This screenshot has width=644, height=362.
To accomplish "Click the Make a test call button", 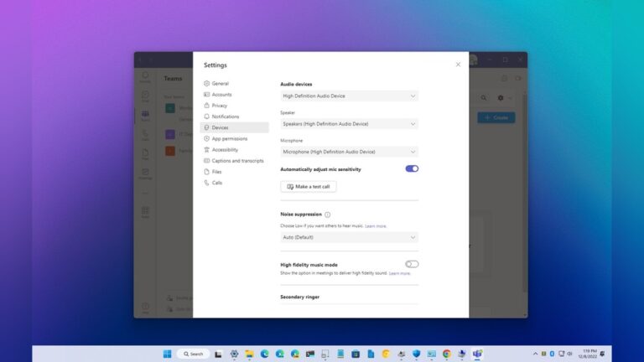I will 309,187.
